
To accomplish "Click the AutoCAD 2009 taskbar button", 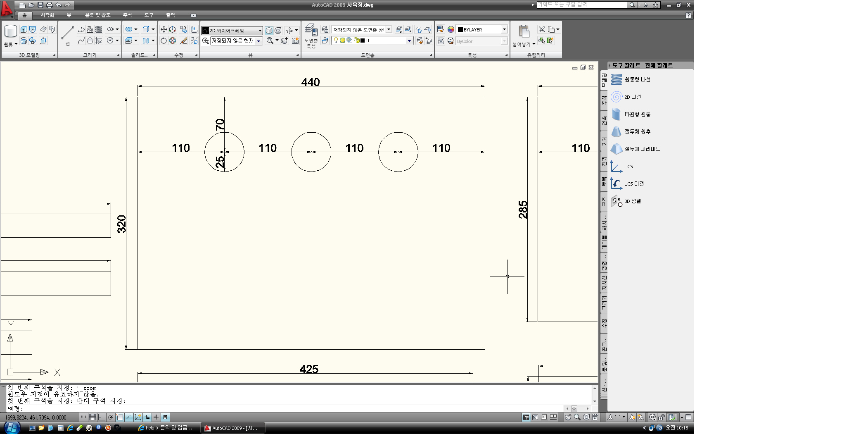I will pos(233,428).
